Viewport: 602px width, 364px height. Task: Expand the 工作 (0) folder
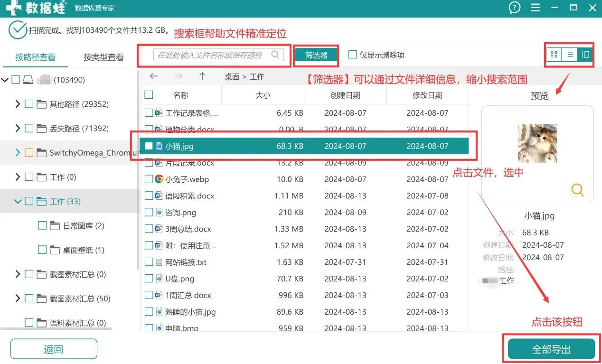pyautogui.click(x=18, y=177)
